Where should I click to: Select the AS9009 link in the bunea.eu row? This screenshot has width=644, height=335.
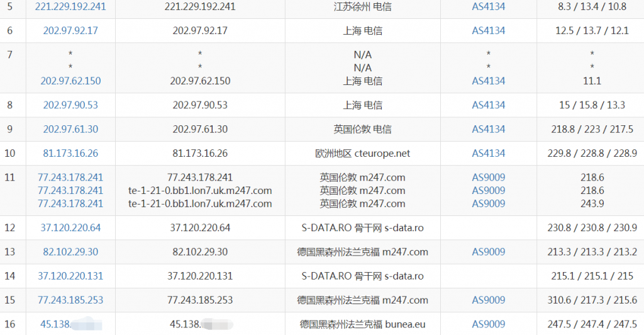pos(489,324)
